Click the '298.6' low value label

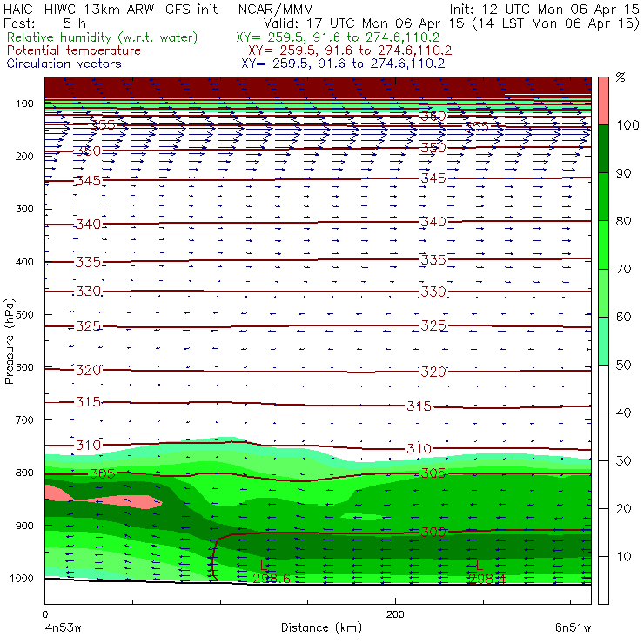(272, 578)
